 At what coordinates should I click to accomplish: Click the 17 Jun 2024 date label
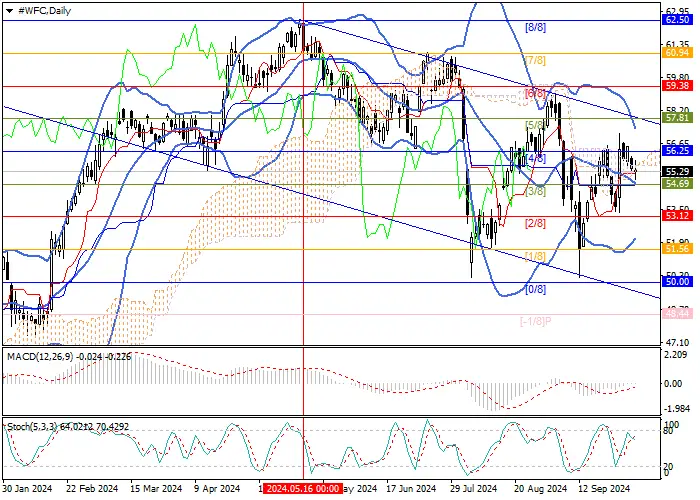click(411, 488)
